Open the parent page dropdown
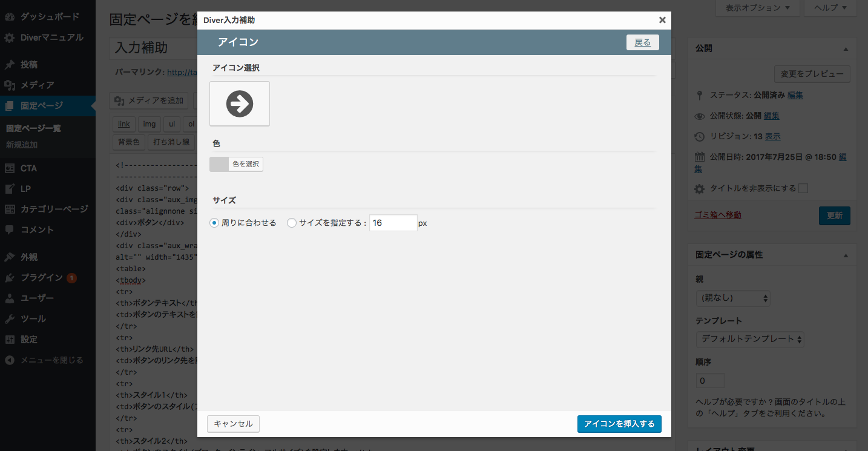 (732, 298)
